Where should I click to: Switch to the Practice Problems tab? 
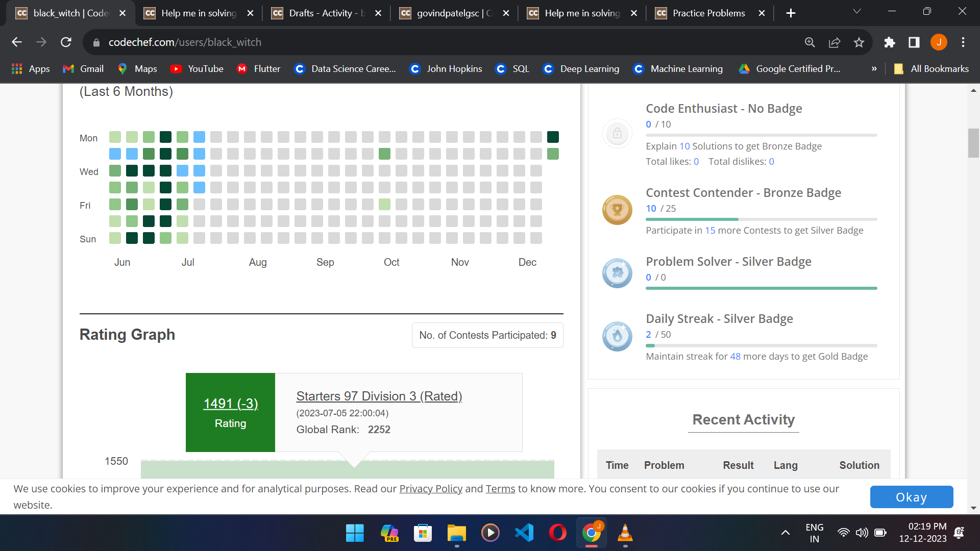(x=708, y=13)
